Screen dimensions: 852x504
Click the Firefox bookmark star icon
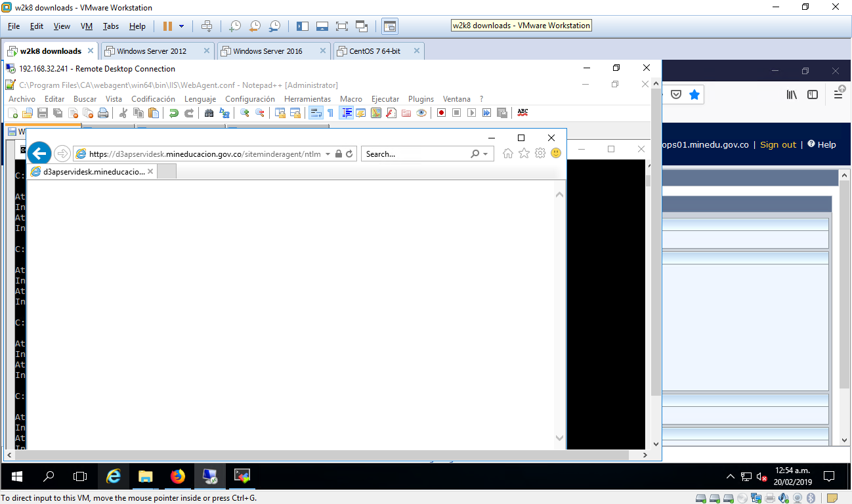694,94
